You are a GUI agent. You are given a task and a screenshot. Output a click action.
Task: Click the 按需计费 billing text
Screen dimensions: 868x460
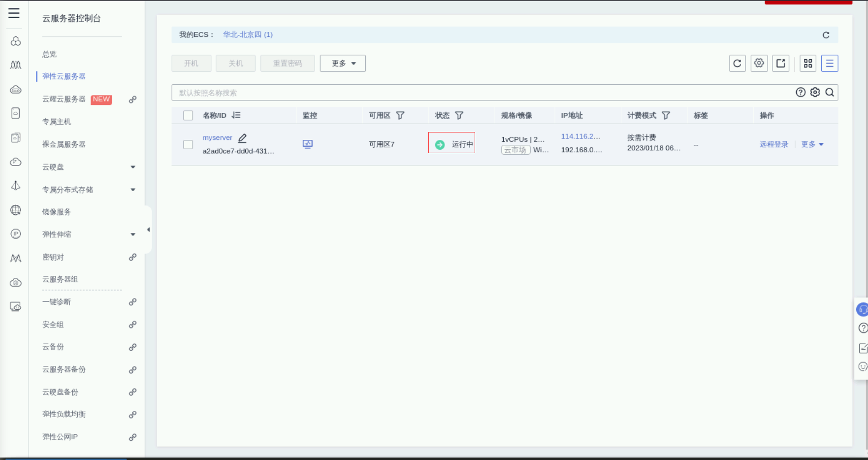tap(642, 138)
